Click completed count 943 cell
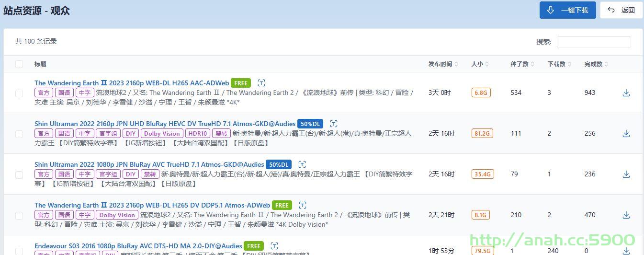Image resolution: width=644 pixels, height=255 pixels. point(590,93)
